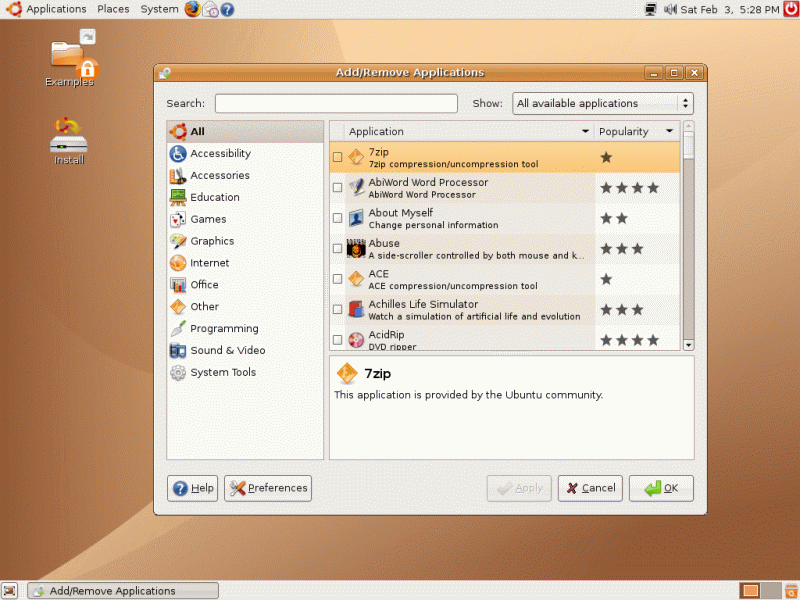Open the System menu
800x600 pixels.
(x=159, y=9)
